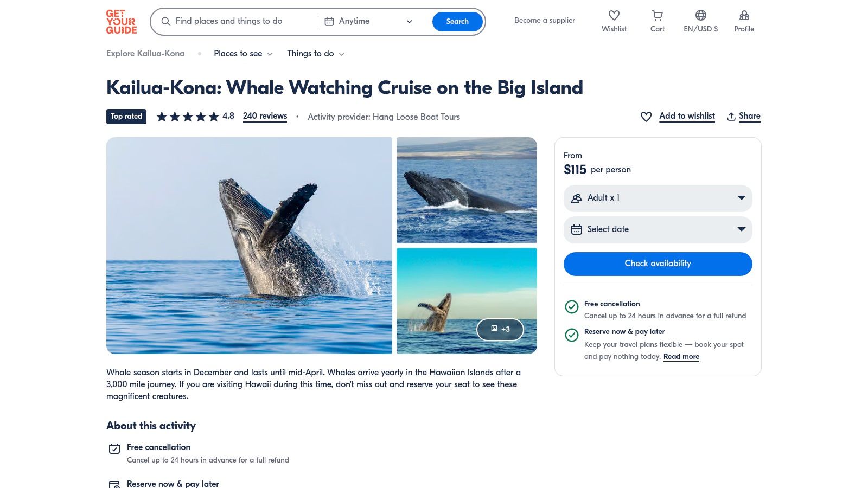Click a star in the 4.8 rating row
This screenshot has width=868, height=488.
pos(187,116)
